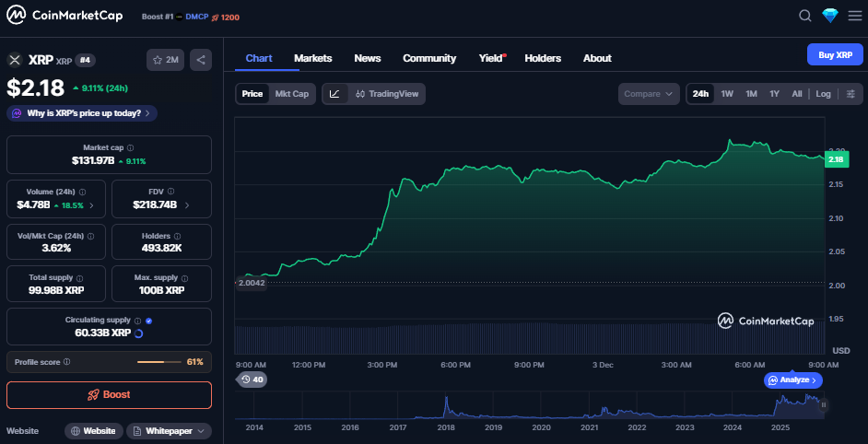Expand Volume (24h) details chevron
868x444 pixels.
point(91,205)
